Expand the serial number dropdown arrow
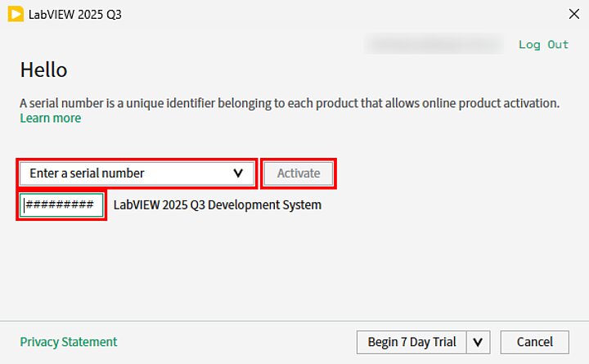Screen dimensions: 589x364 238,173
